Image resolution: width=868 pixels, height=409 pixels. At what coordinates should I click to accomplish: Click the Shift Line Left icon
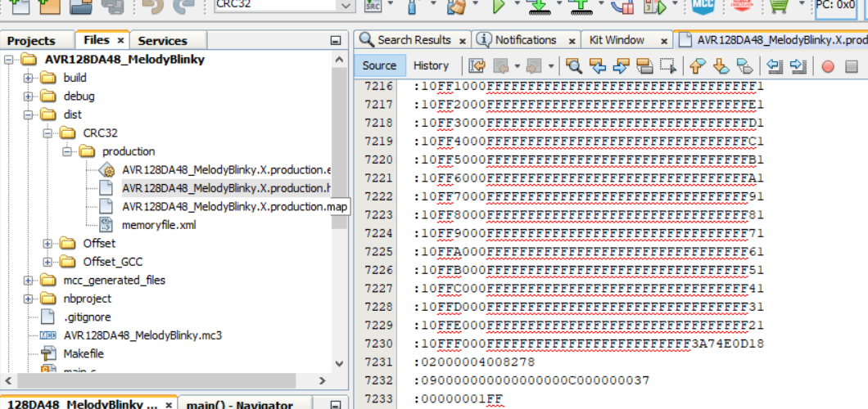(775, 66)
